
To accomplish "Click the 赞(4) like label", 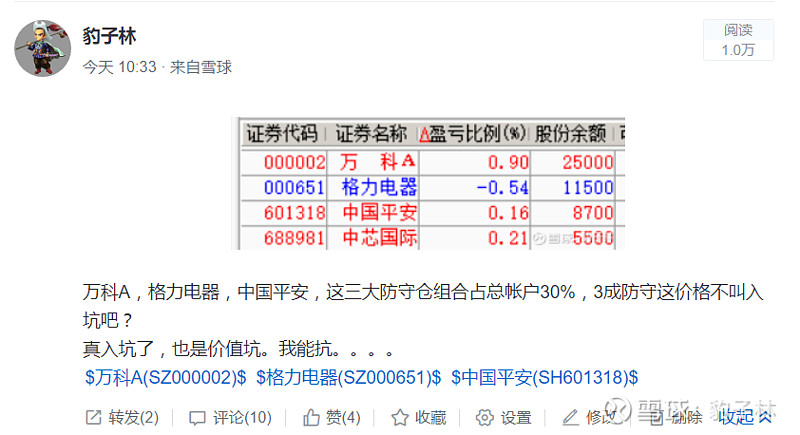I will pos(343,418).
